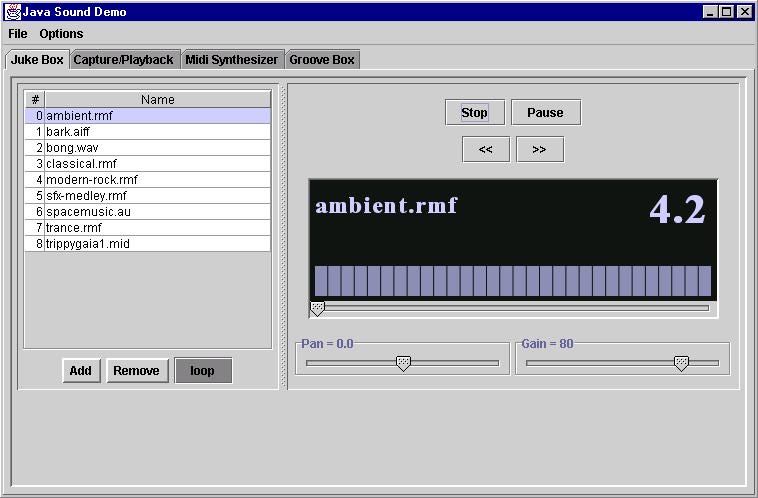Skip to previous track with << button

pyautogui.click(x=485, y=150)
